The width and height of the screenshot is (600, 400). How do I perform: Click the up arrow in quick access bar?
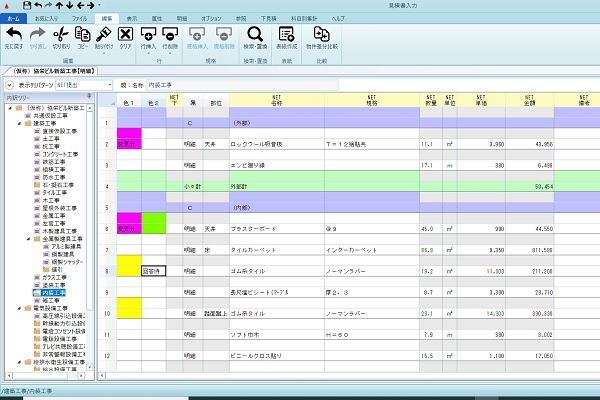59,5
